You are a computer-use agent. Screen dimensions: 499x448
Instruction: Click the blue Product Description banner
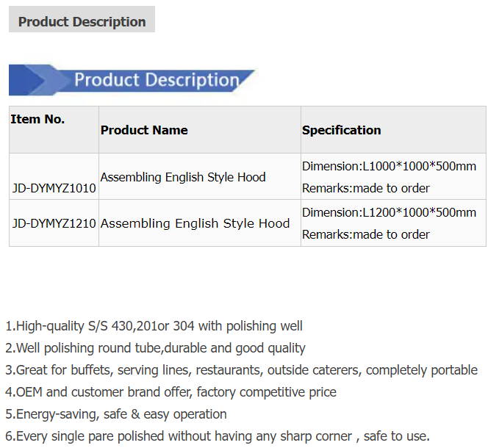click(132, 80)
